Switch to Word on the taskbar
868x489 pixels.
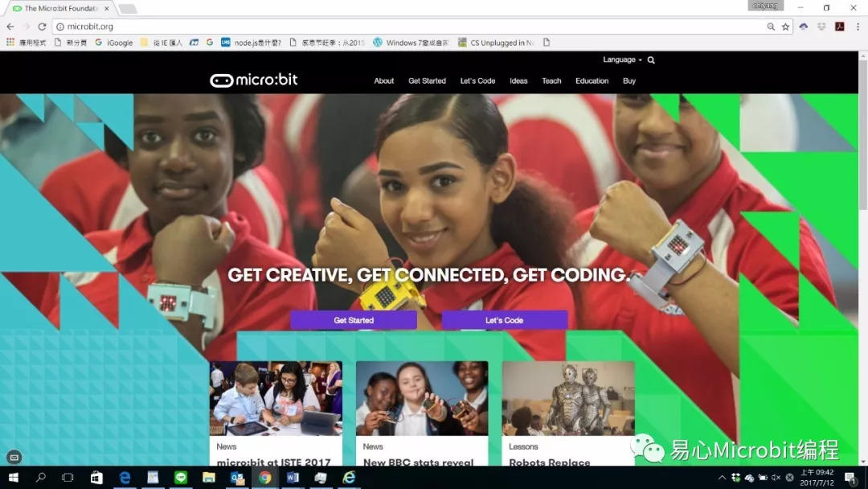[293, 478]
